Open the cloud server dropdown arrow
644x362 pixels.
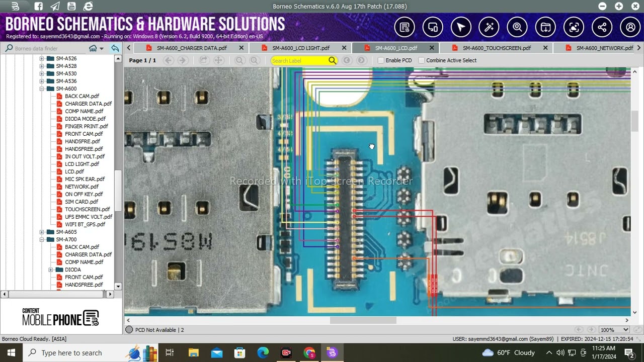point(102,48)
